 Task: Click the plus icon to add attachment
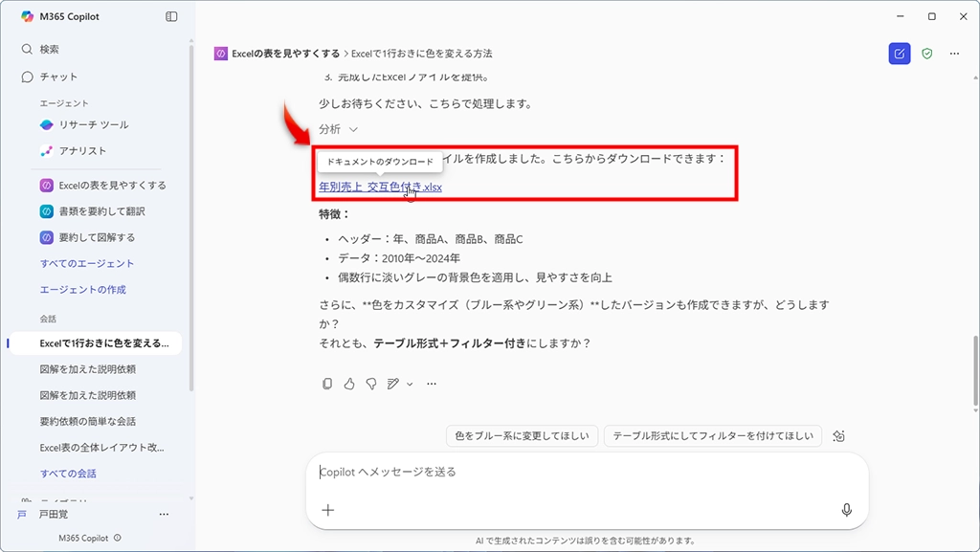(328, 510)
